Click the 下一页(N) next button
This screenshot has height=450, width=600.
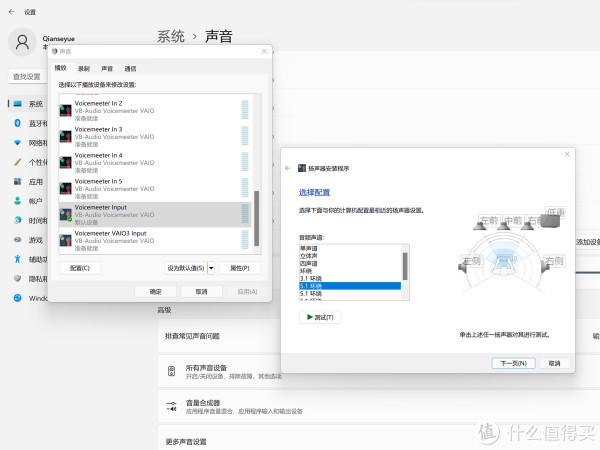511,364
